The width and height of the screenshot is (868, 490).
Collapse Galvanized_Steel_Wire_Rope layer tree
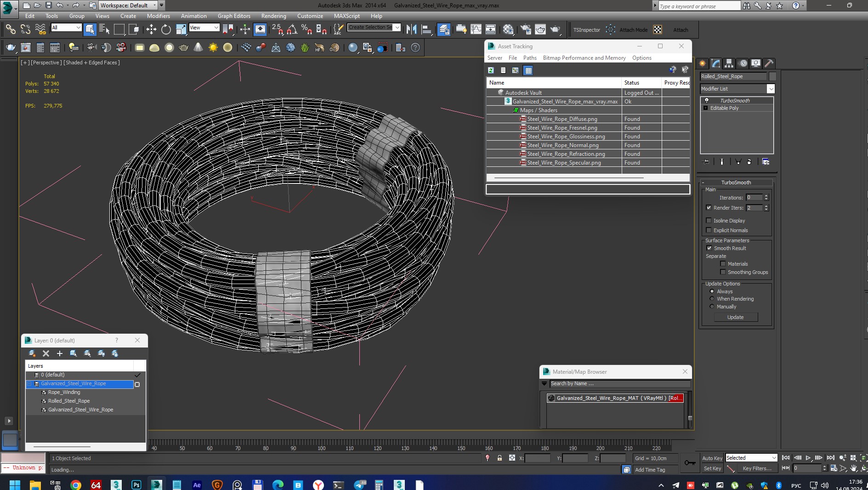29,384
